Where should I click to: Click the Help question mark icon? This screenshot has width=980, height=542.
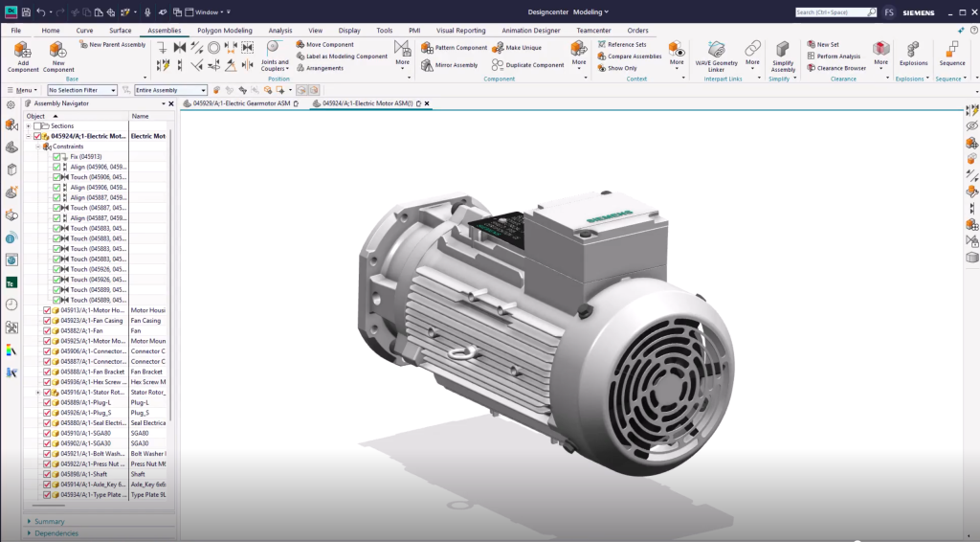tap(973, 30)
